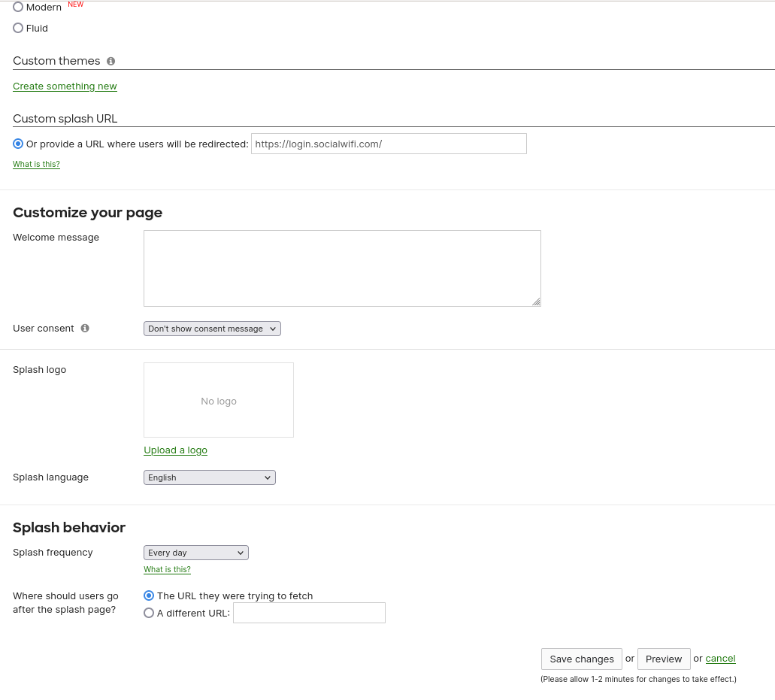Expand the Splash language dropdown
The height and width of the screenshot is (700, 775).
pos(209,477)
